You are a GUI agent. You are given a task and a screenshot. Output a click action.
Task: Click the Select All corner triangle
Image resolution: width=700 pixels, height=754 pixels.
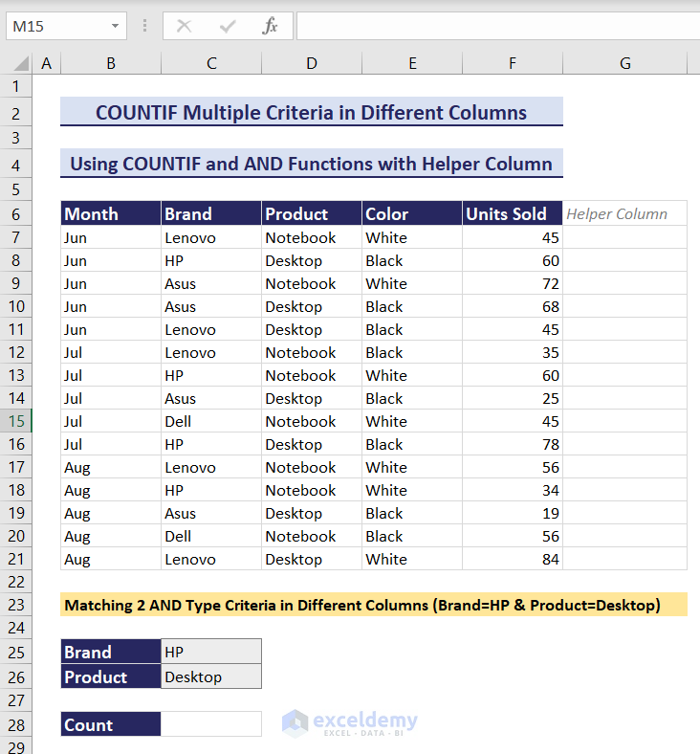pyautogui.click(x=21, y=63)
